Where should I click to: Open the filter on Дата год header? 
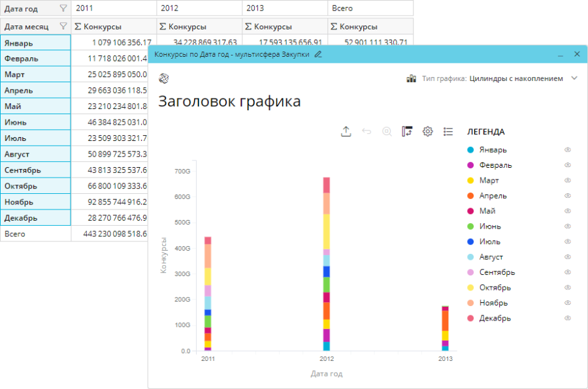(x=63, y=8)
